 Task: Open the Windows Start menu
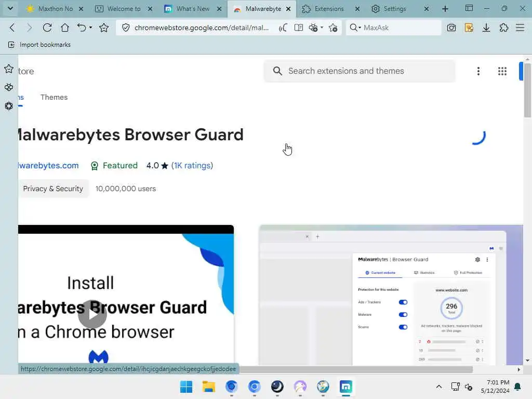tap(187, 387)
